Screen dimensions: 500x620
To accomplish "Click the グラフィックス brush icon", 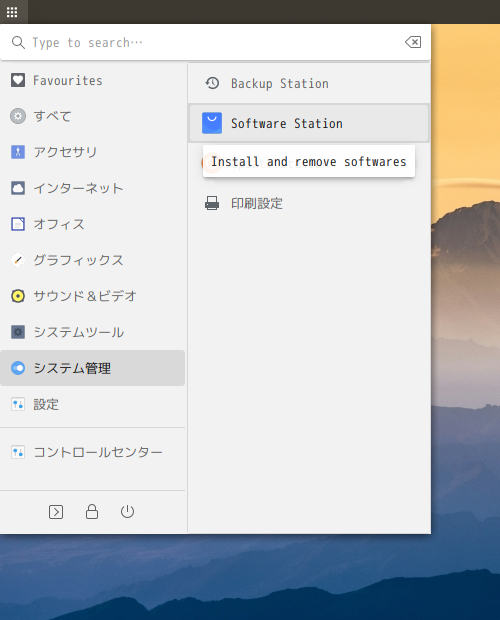I will pos(18,260).
